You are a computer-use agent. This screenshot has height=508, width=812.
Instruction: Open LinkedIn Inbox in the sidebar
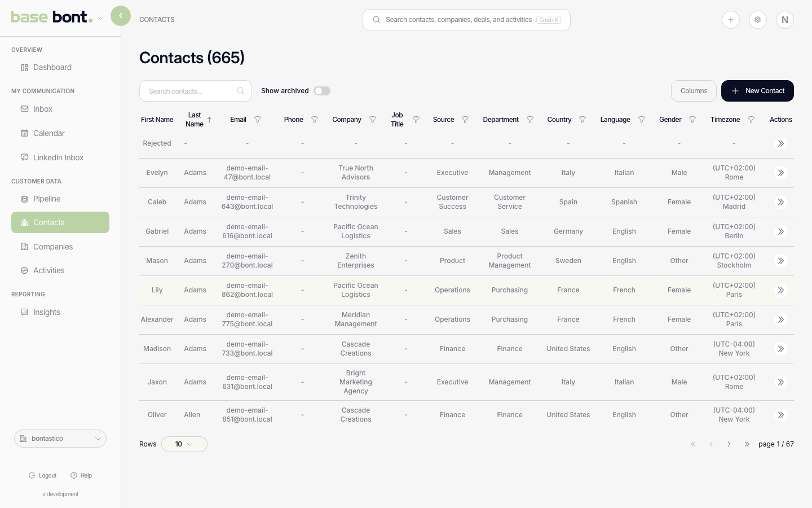[60, 157]
